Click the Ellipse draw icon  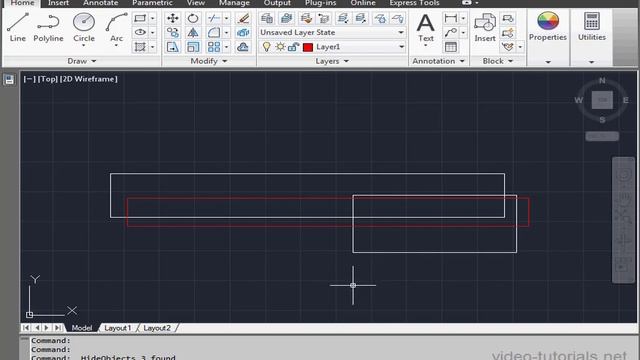click(x=140, y=32)
